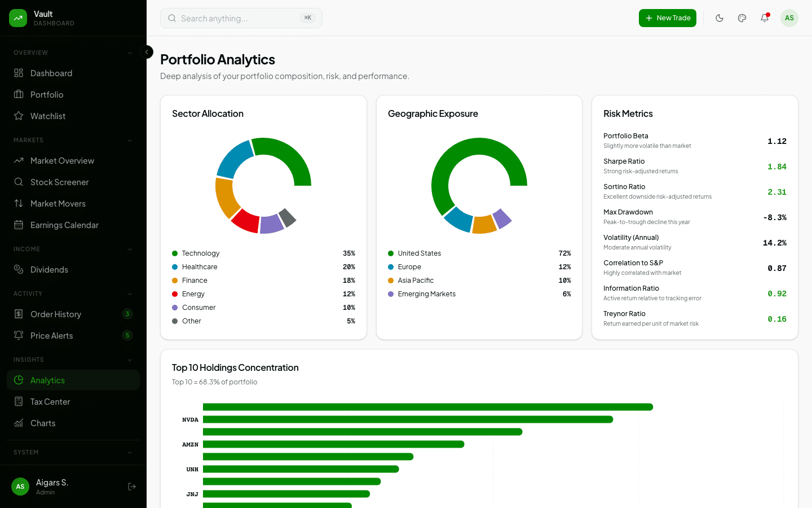Click the New Trade button
Image resolution: width=812 pixels, height=508 pixels.
(x=668, y=18)
